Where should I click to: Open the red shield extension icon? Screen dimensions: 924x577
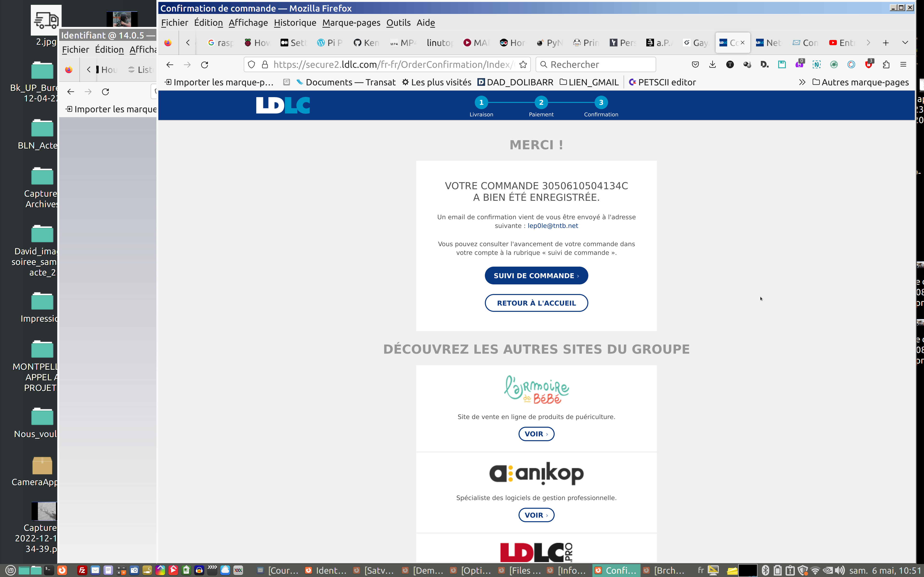click(869, 64)
